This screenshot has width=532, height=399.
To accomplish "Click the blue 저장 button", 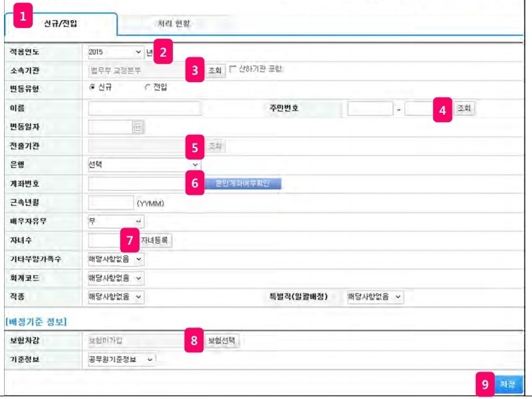I will (508, 384).
